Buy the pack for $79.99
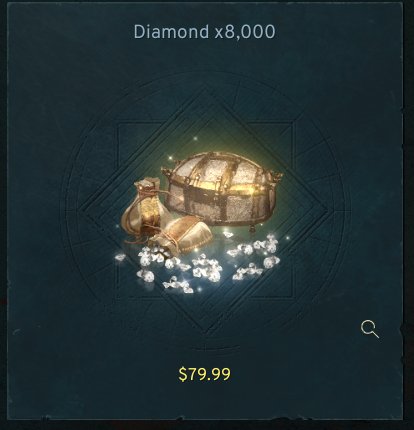 tap(205, 374)
